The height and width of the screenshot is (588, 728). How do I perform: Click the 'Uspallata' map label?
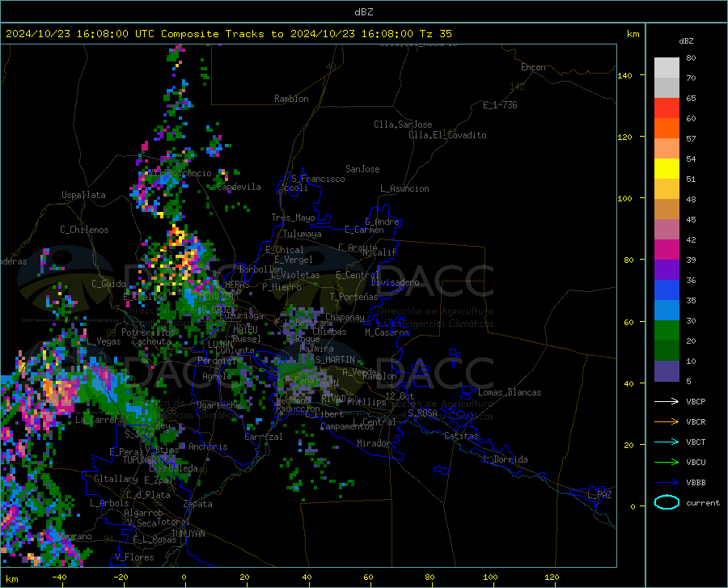coord(83,195)
